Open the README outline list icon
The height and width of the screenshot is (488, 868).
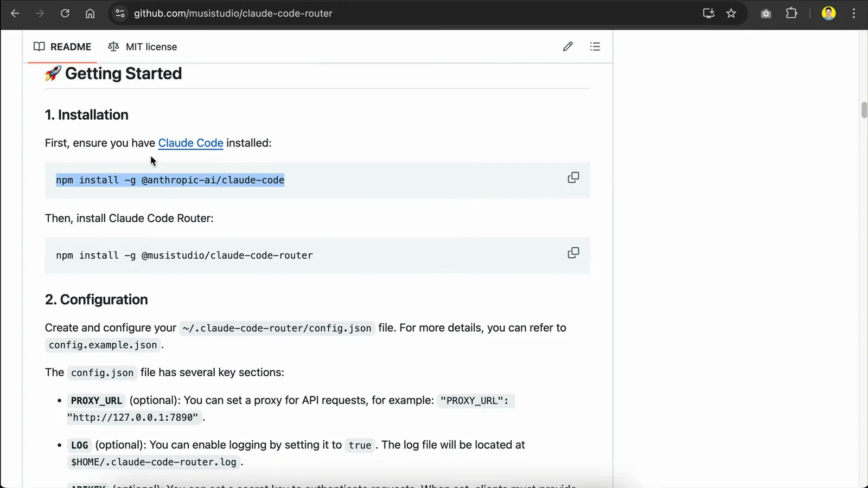click(595, 47)
